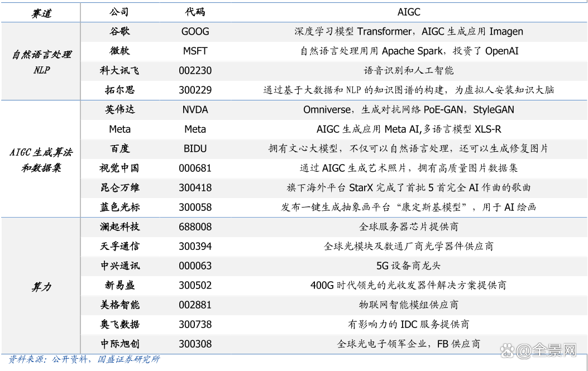Select code cell 300738
This screenshot has width=588, height=371.
[x=195, y=324]
